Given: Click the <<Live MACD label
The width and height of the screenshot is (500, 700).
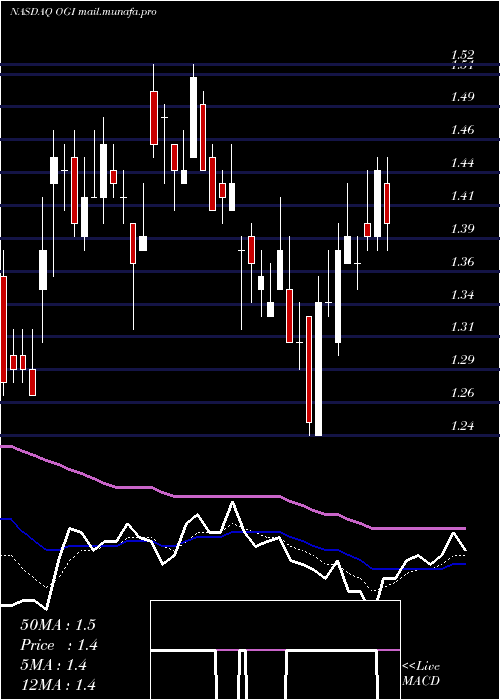Looking at the screenshot, I should pos(421,673).
